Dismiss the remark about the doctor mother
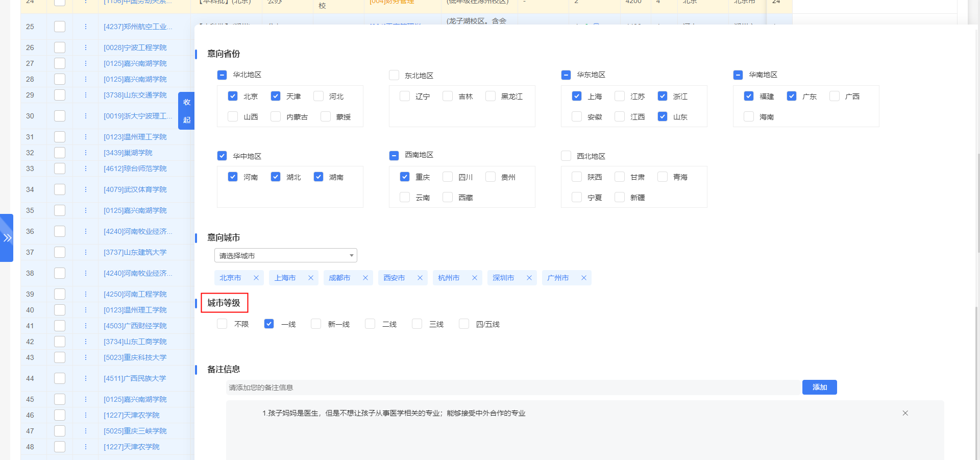The height and width of the screenshot is (460, 980). click(x=905, y=413)
